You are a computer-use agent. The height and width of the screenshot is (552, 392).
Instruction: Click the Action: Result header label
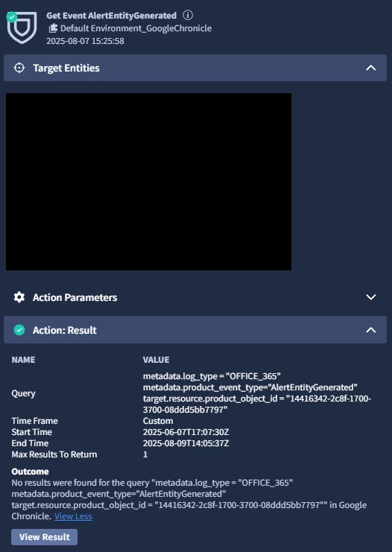(65, 330)
